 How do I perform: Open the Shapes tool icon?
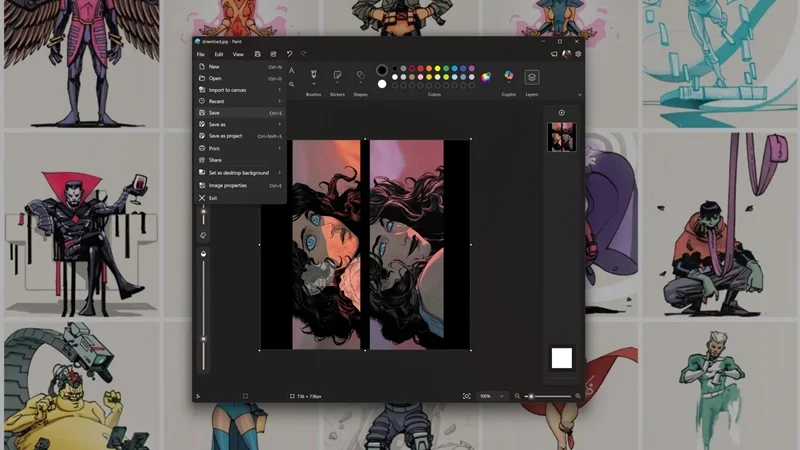point(360,75)
